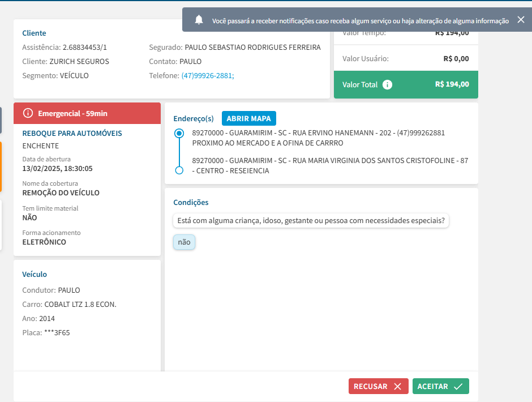Click the bell notification icon
The height and width of the screenshot is (402, 532).
pyautogui.click(x=199, y=20)
